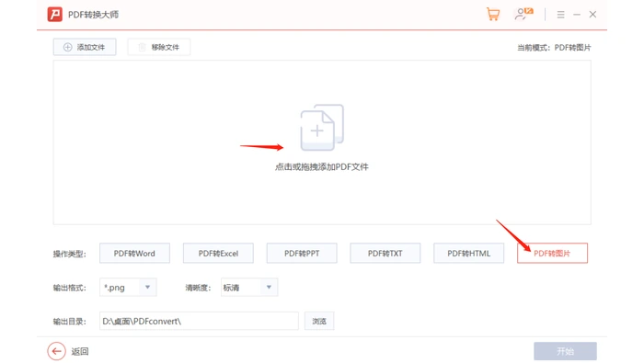This screenshot has height=363, width=644.
Task: Click the 点击或拖拽添加PDF文件 text
Action: (322, 167)
